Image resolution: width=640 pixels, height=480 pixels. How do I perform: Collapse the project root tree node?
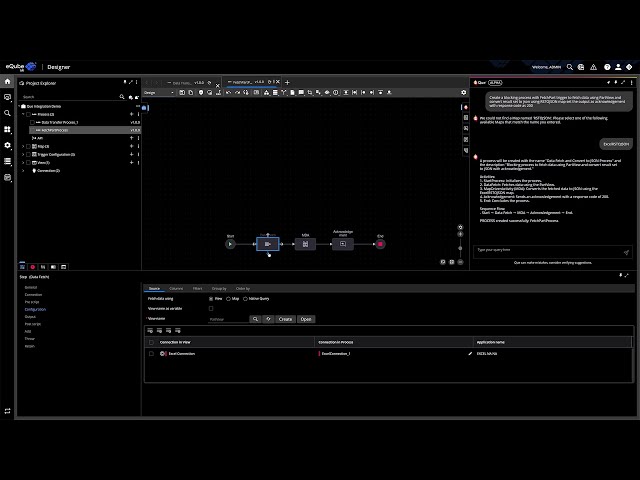pyautogui.click(x=19, y=106)
